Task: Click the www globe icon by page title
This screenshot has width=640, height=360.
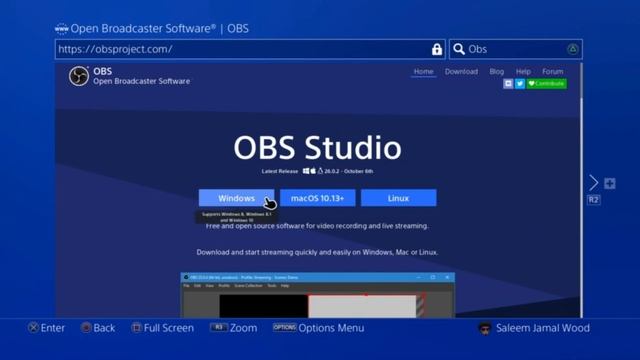Action: 62,29
